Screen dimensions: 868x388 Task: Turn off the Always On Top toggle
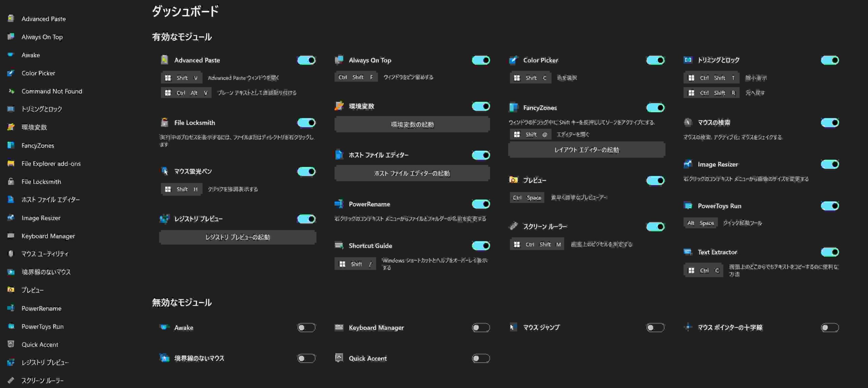[480, 60]
